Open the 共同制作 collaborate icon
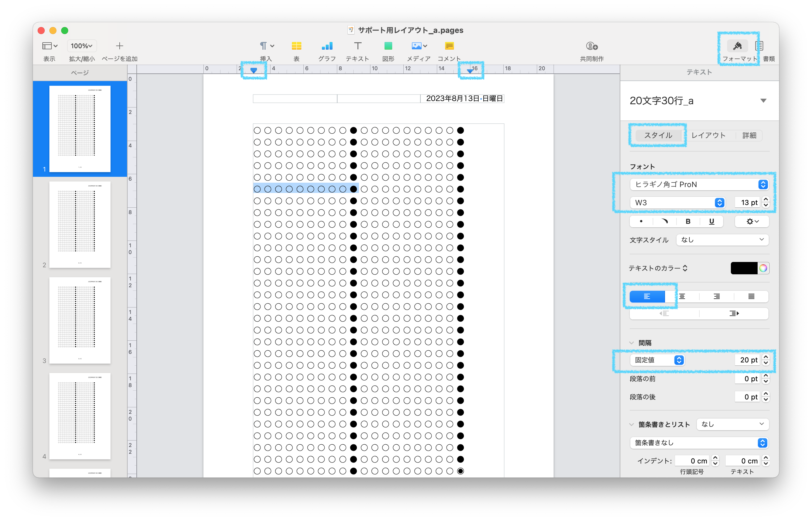This screenshot has width=812, height=521. [x=592, y=46]
